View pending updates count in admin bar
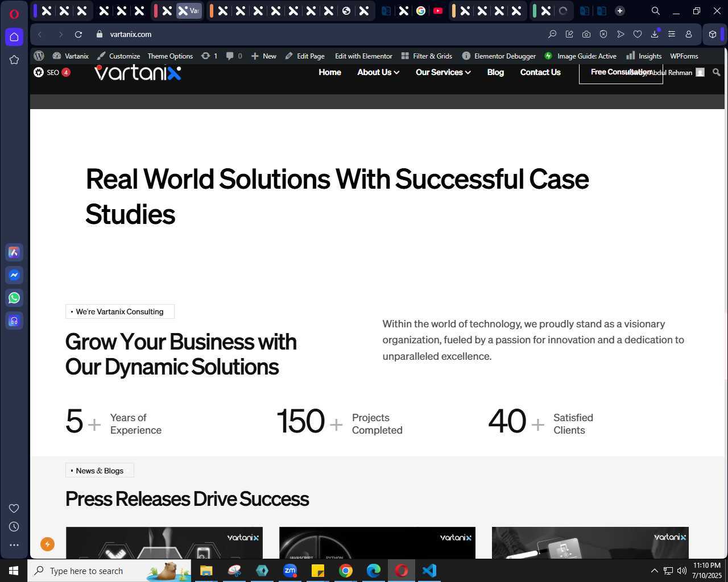Screen dimensions: 728x582 (x=209, y=56)
